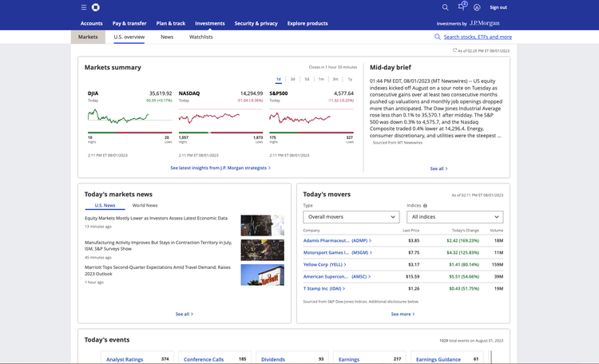The width and height of the screenshot is (599, 364).
Task: Go to the News tab
Action: click(167, 37)
